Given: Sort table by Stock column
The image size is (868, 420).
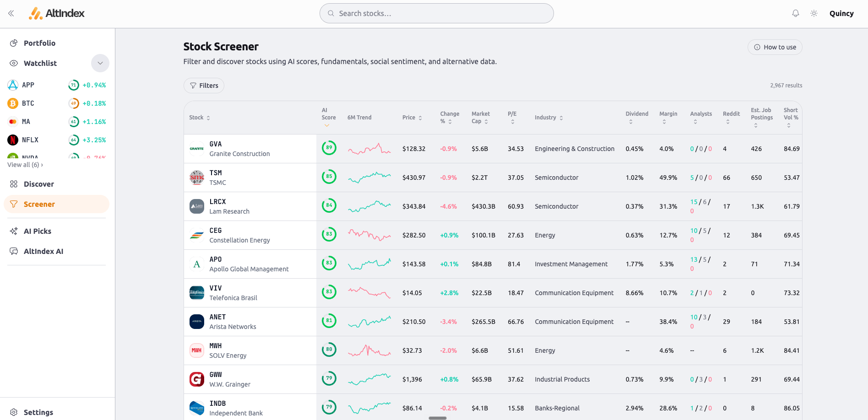Looking at the screenshot, I should click(200, 118).
